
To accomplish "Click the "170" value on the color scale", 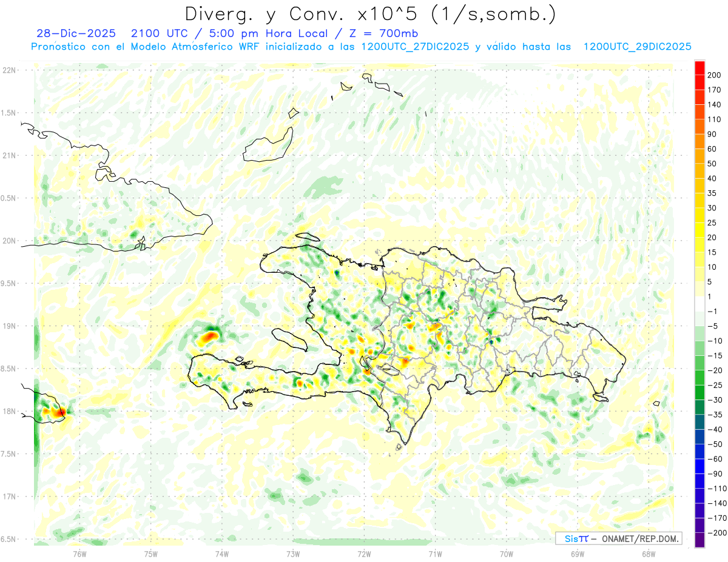I will tap(714, 90).
